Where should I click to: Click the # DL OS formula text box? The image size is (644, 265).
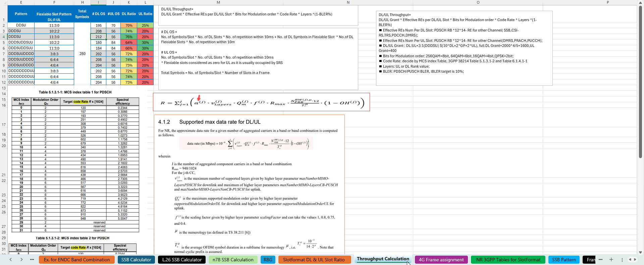pyautogui.click(x=258, y=59)
